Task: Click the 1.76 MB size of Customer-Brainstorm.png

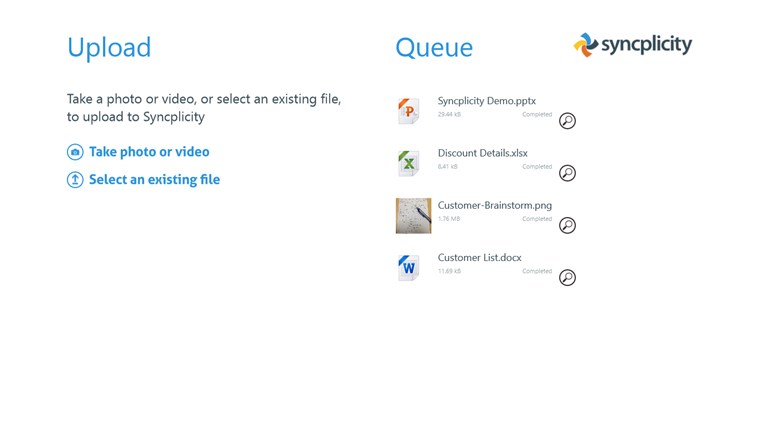Action: pyautogui.click(x=449, y=219)
